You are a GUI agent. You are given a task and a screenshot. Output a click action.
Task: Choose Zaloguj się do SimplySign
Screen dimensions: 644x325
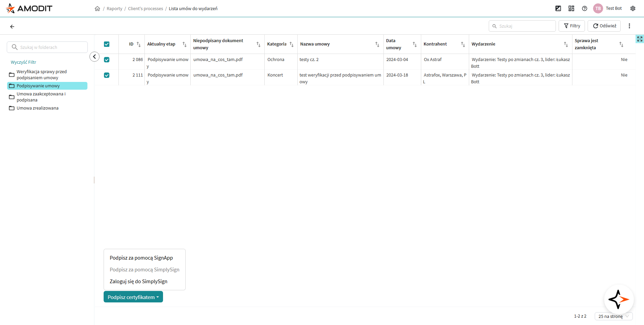(x=138, y=282)
